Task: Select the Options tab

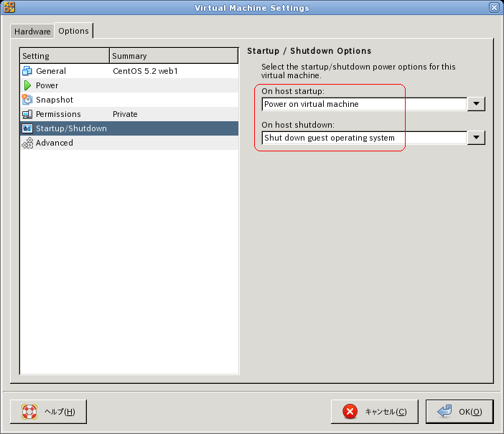Action: [73, 31]
